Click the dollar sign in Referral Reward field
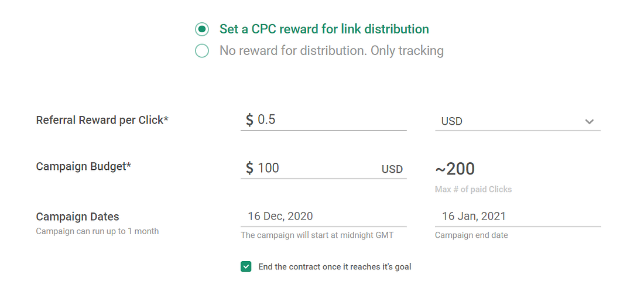 (249, 120)
